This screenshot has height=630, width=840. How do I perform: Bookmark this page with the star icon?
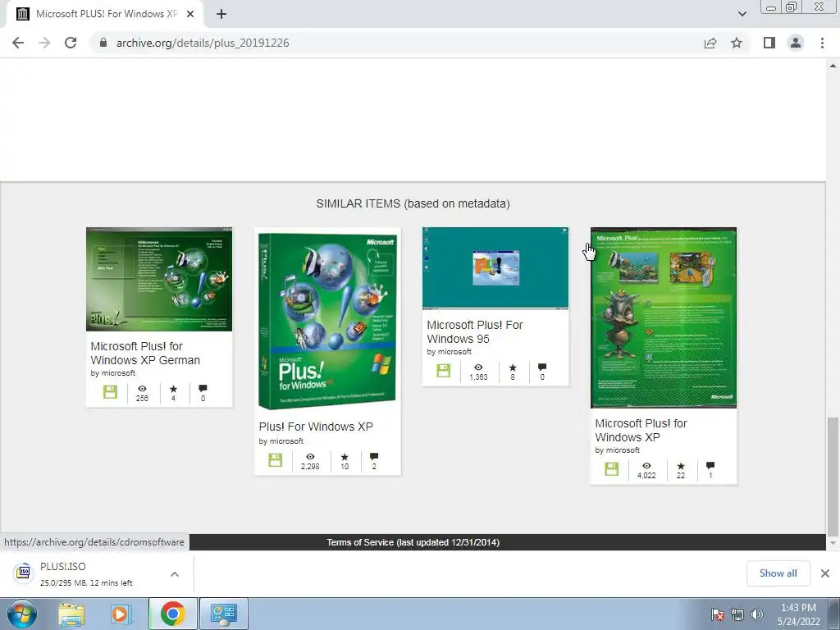(x=737, y=43)
